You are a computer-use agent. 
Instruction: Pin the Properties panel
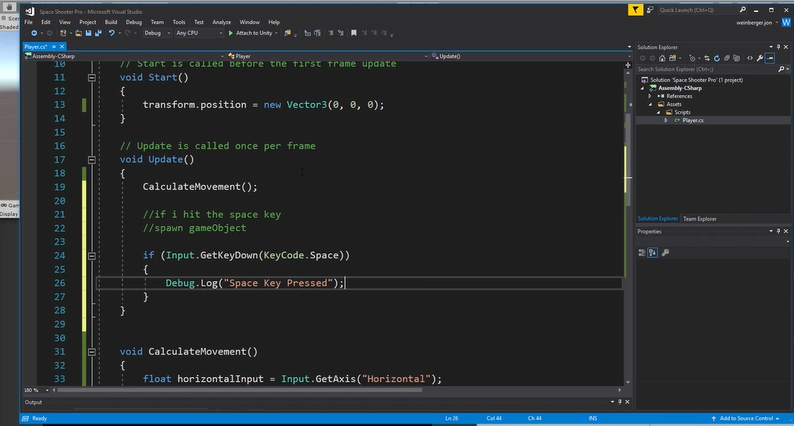pyautogui.click(x=778, y=231)
